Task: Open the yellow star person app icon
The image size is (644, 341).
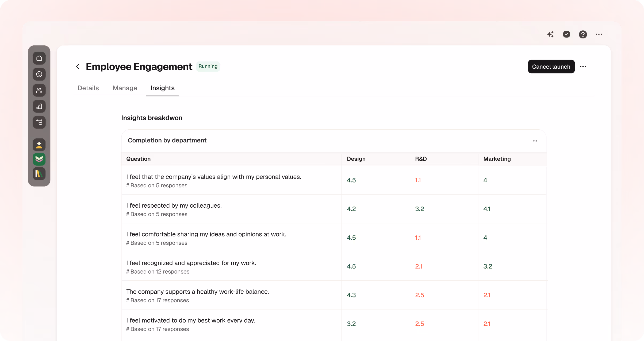Action: pos(39,145)
